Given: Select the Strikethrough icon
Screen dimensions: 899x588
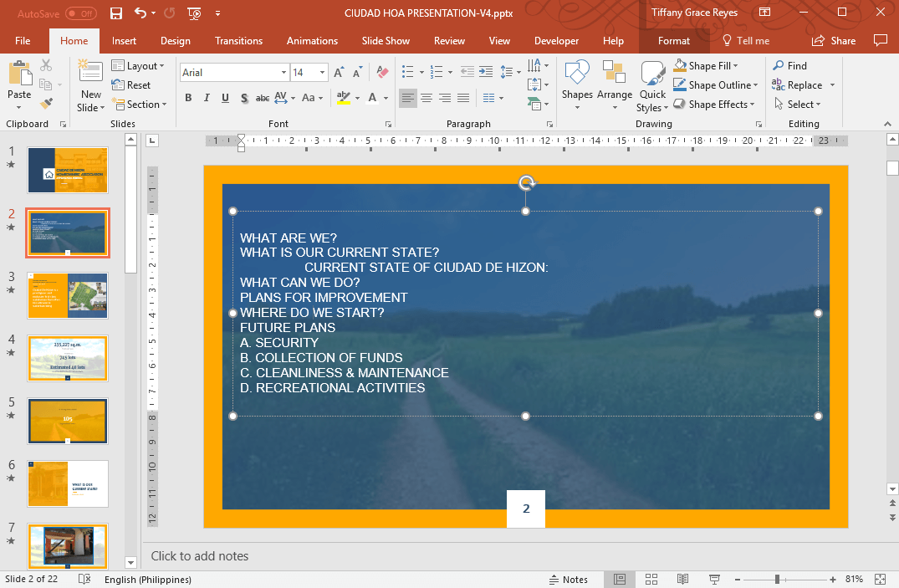Looking at the screenshot, I should click(262, 98).
